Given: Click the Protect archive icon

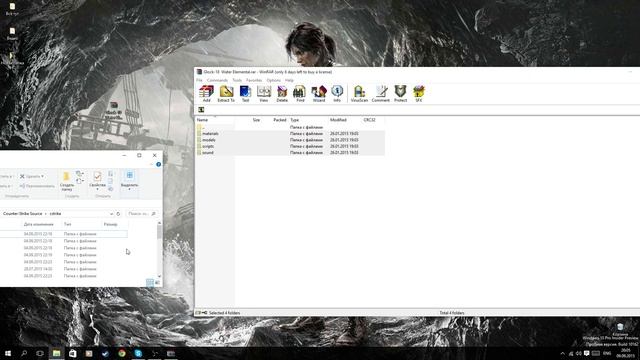Looking at the screenshot, I should pos(400,93).
